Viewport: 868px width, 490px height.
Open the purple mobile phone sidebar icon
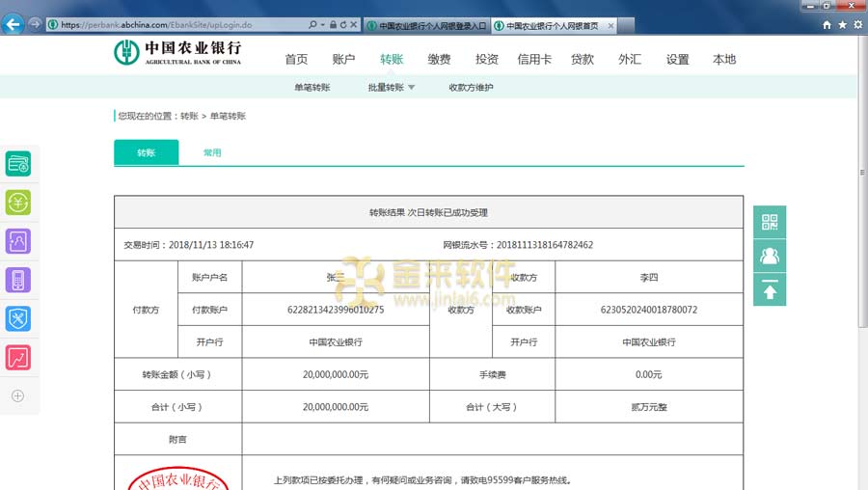[x=18, y=280]
